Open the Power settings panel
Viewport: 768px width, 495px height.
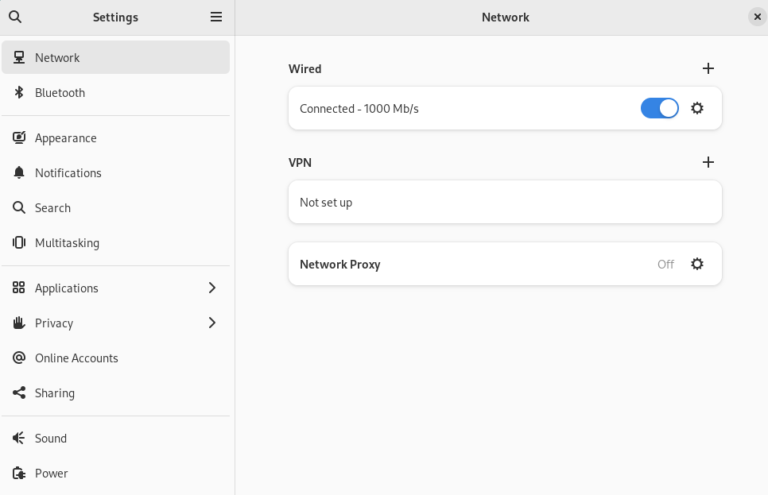coord(51,473)
